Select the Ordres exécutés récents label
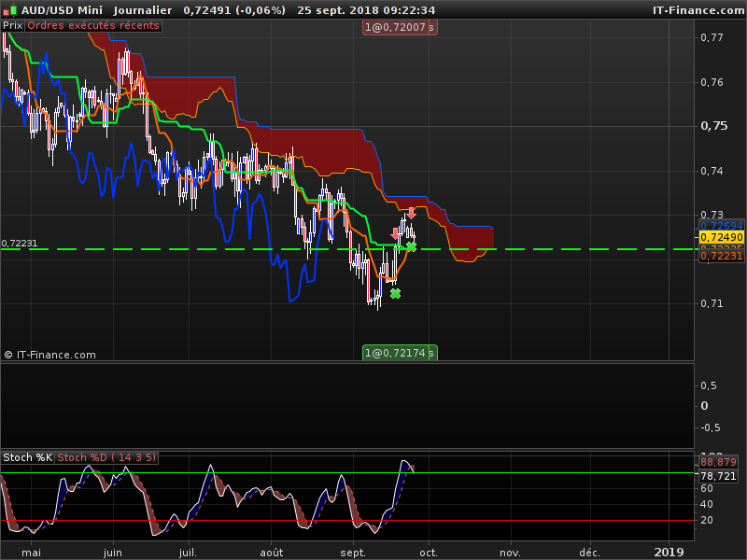Image resolution: width=747 pixels, height=560 pixels. (93, 25)
